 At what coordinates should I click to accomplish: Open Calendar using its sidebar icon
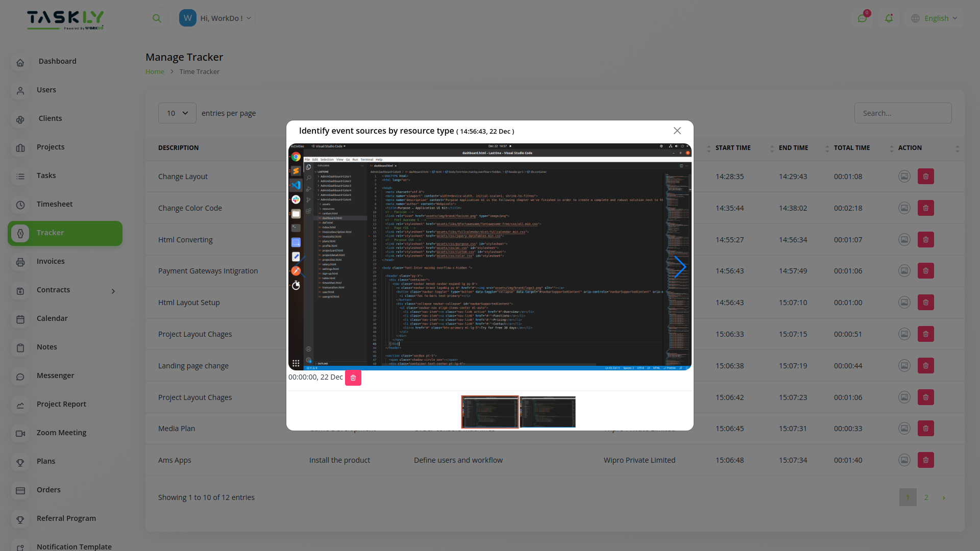(20, 319)
